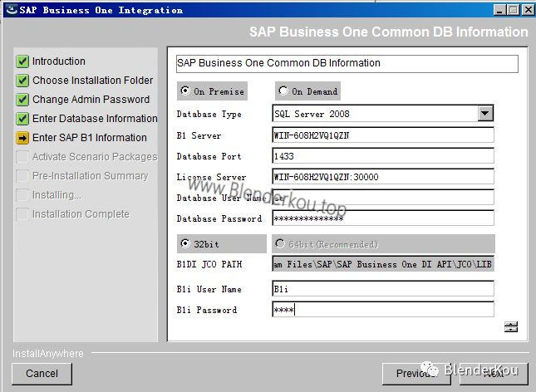The height and width of the screenshot is (392, 536).
Task: Click the B1DI JCO PATH label
Action: pyautogui.click(x=209, y=264)
